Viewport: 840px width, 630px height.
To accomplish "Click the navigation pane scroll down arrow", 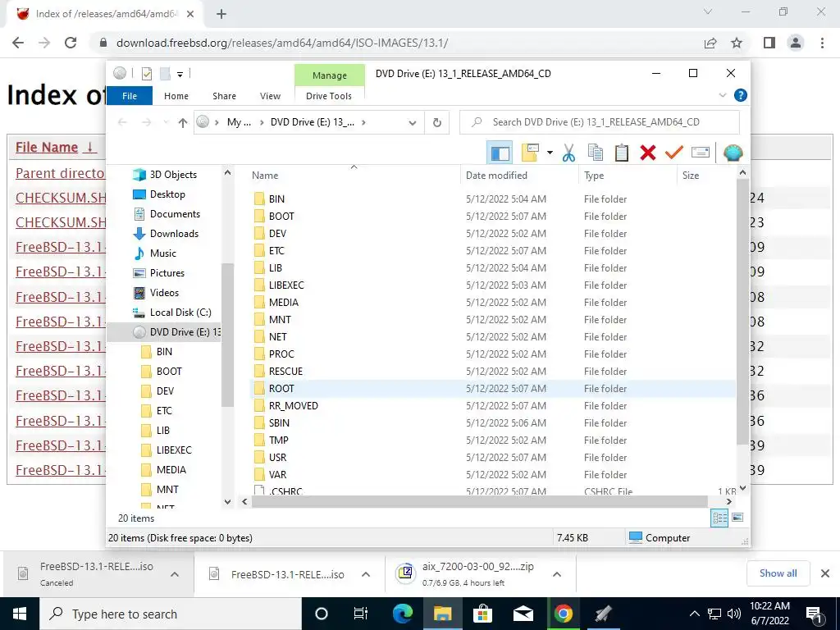I will [x=227, y=502].
